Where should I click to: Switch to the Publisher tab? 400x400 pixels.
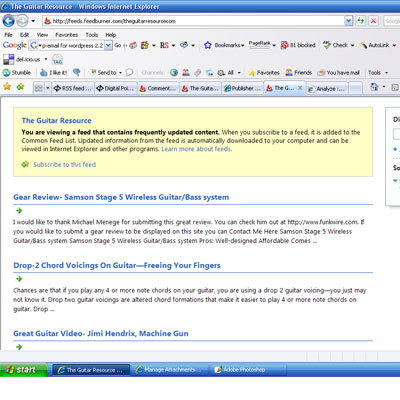[x=242, y=88]
